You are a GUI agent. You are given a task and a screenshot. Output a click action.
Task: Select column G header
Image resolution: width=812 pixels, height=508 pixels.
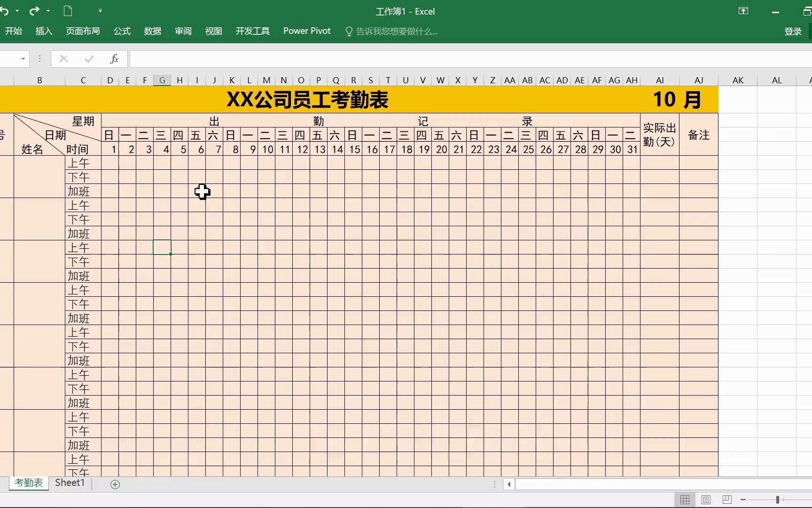click(x=162, y=80)
